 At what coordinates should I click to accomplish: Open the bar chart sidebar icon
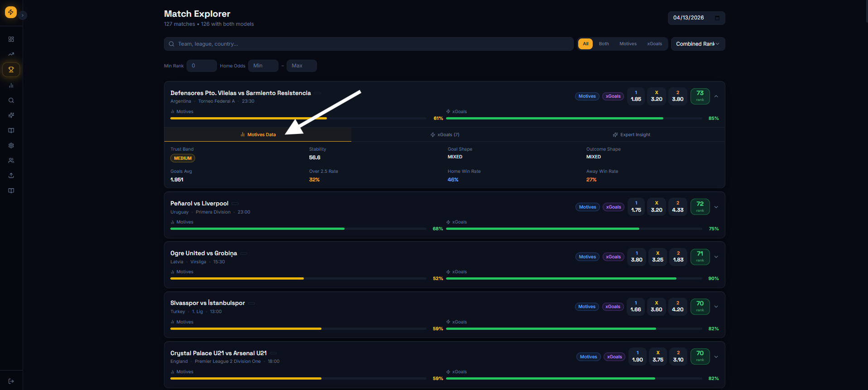(11, 86)
